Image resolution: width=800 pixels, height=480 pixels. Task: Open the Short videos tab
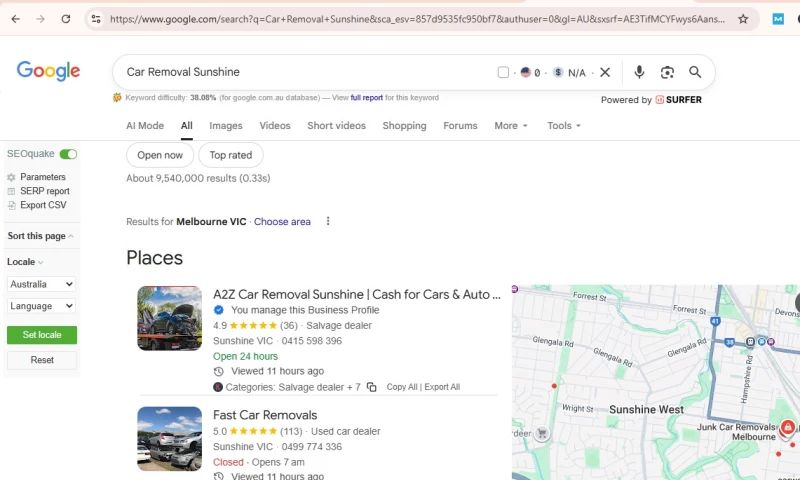click(x=336, y=126)
